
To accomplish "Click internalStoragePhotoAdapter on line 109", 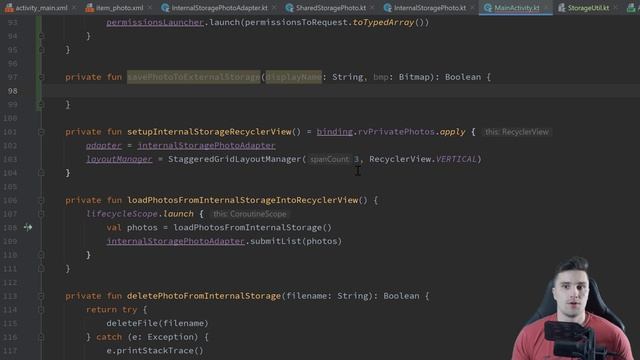I will 176,241.
